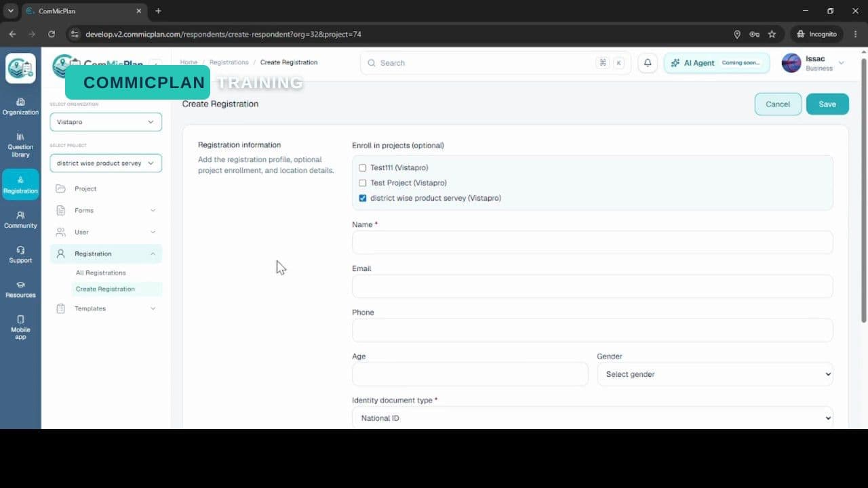Open a new browser tab
Screen dimensions: 868x488
(158, 11)
